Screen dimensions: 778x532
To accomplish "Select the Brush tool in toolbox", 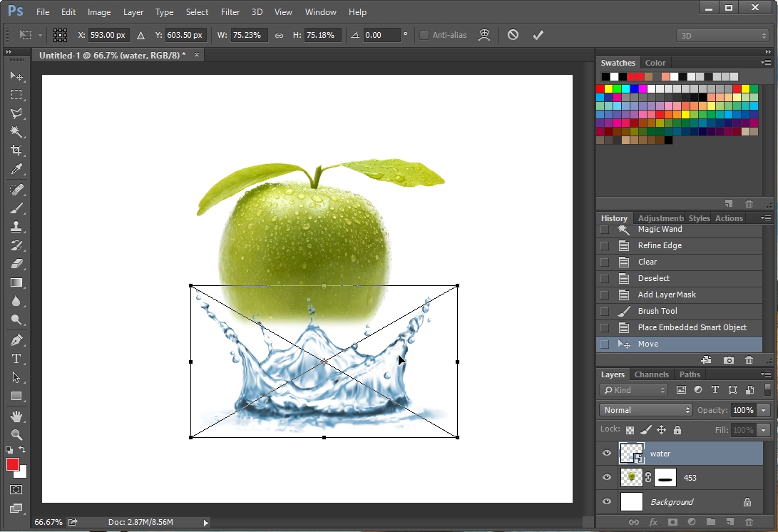I will (16, 208).
